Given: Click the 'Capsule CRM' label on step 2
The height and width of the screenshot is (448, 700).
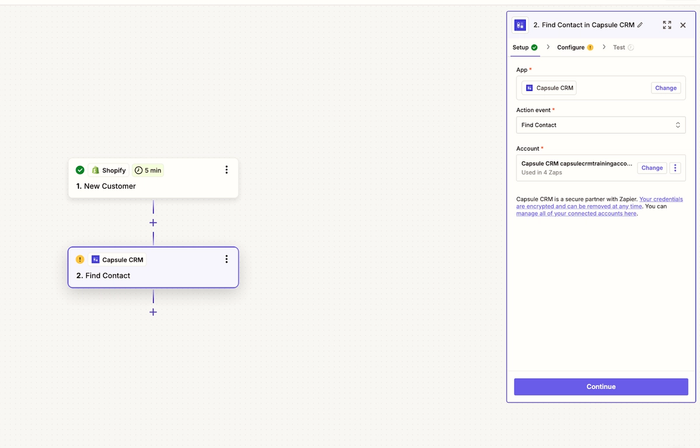Looking at the screenshot, I should [123, 260].
